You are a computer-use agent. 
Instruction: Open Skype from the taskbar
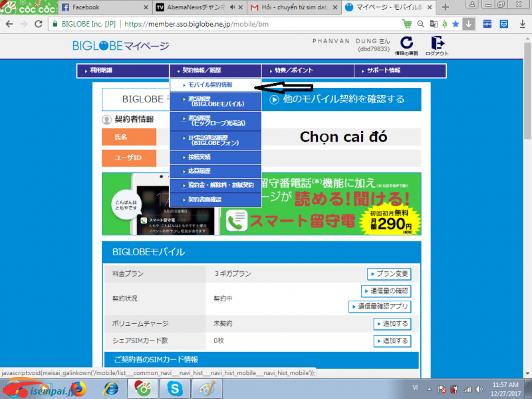[x=175, y=389]
